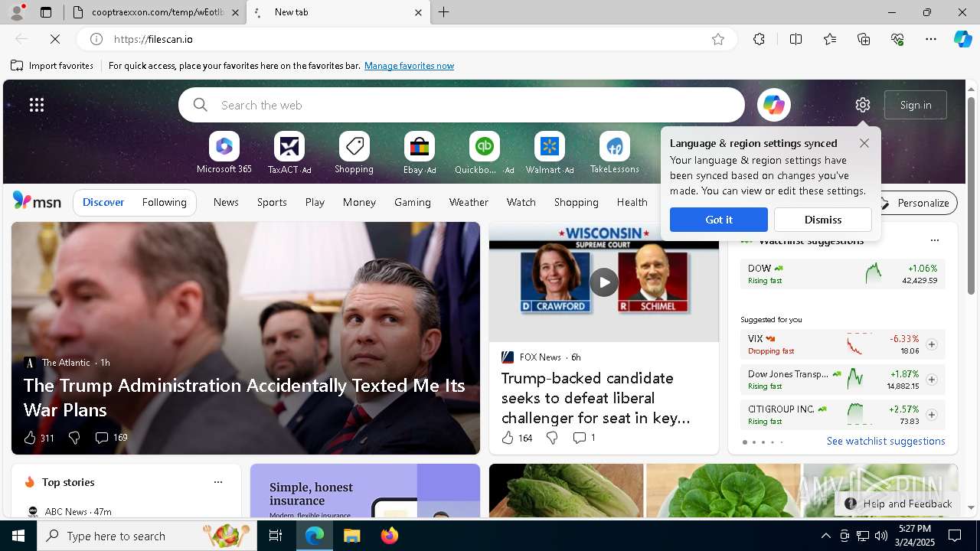980x551 pixels.
Task: Open page settings gear icon
Action: click(863, 105)
